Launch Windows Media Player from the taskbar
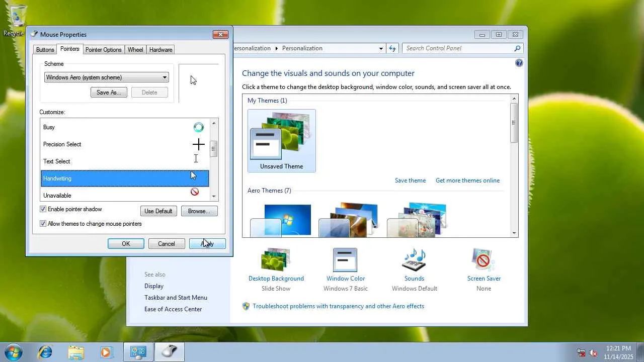644x362 pixels. (x=106, y=352)
